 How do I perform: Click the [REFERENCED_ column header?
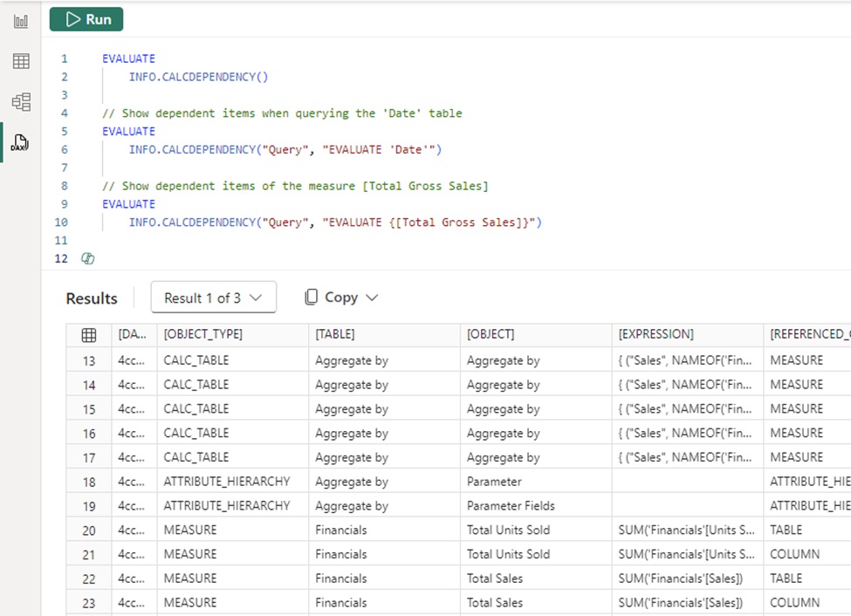point(807,334)
